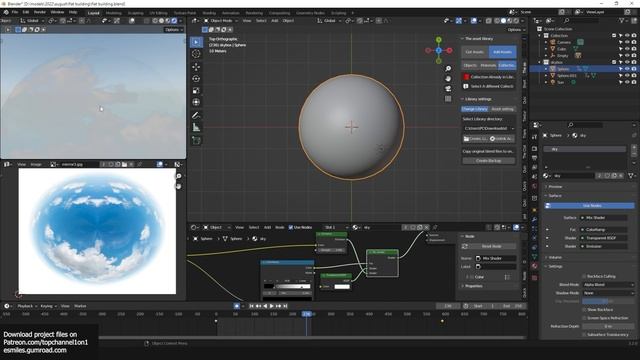Viewport: 640px width, 360px height.
Task: Click zoom icon in image editor
Action: [178, 176]
